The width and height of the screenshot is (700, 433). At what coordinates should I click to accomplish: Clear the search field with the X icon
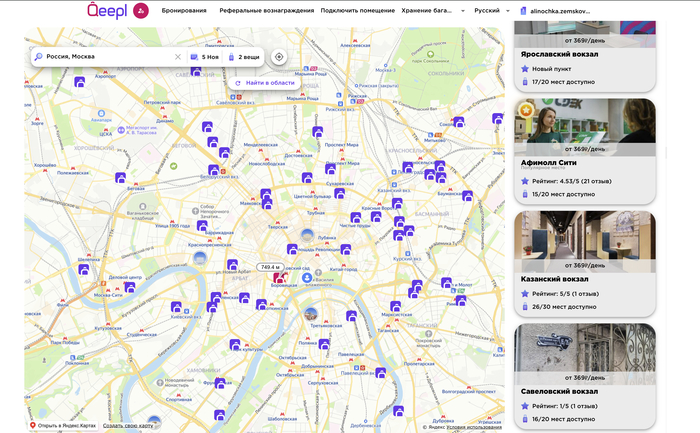click(178, 57)
